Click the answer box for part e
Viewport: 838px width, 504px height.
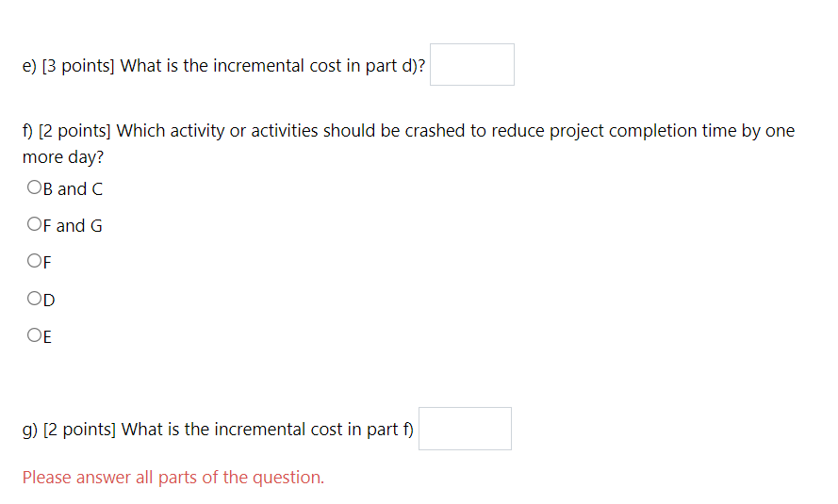point(472,65)
